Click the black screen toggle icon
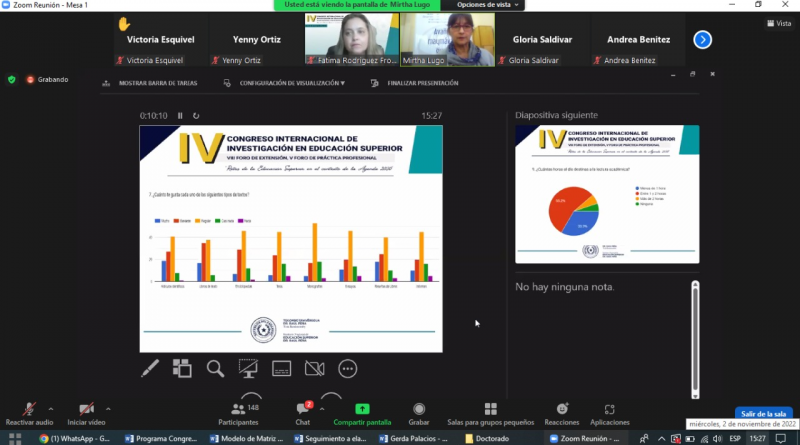 (x=248, y=369)
